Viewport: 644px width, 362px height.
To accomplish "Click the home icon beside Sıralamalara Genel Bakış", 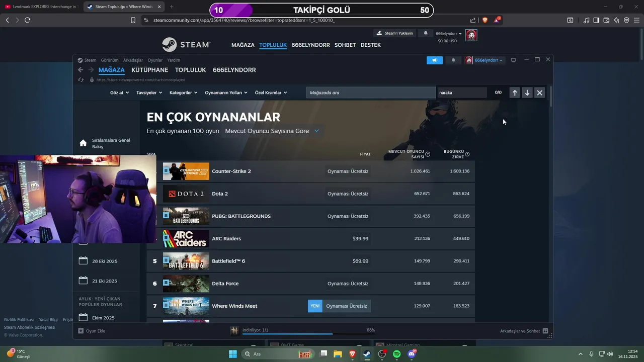I will 83,143.
